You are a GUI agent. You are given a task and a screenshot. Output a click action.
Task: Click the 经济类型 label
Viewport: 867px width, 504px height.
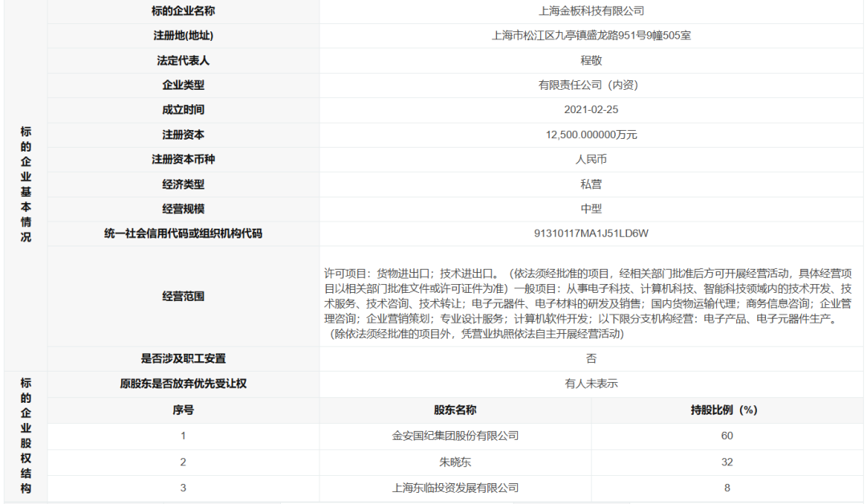pos(183,184)
